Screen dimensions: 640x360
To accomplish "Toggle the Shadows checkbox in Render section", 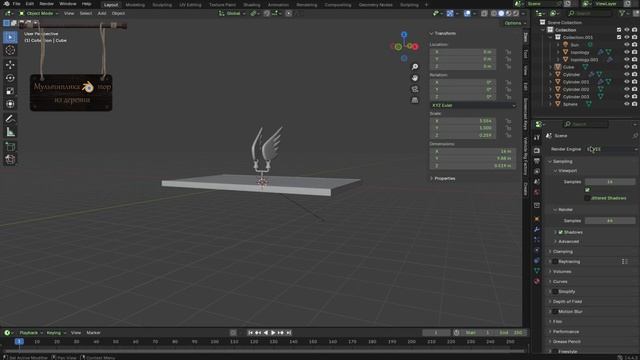I will (560, 232).
